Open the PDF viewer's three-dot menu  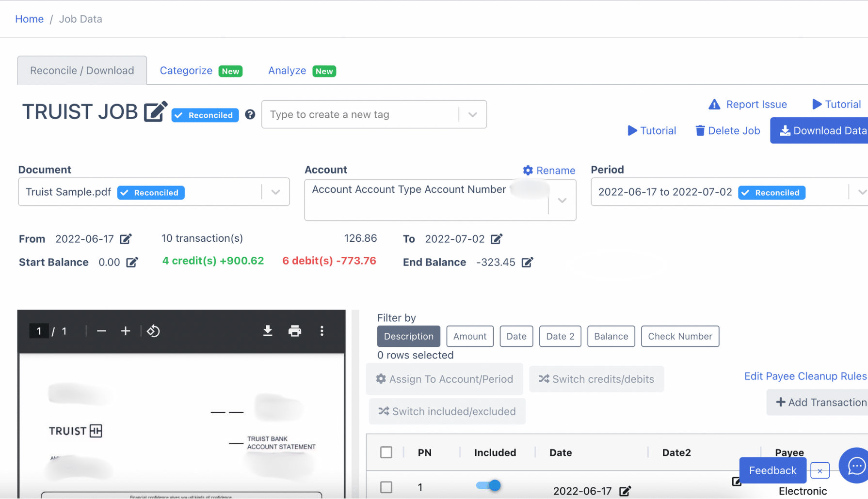click(x=321, y=331)
